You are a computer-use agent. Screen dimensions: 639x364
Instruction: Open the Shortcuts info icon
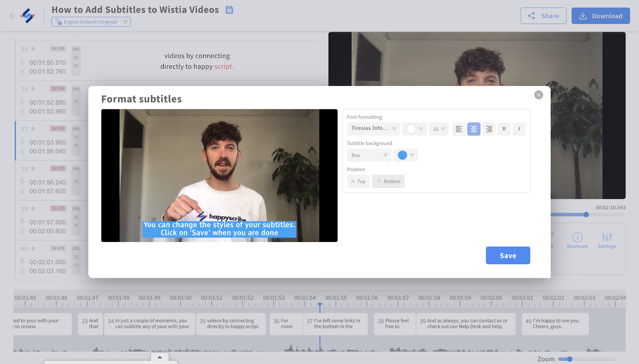point(577,237)
